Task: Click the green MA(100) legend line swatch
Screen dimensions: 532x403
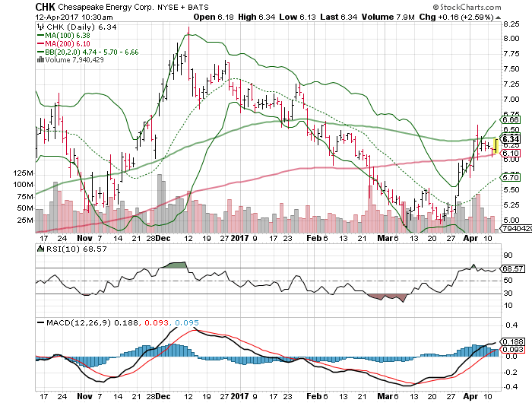Action: point(41,35)
